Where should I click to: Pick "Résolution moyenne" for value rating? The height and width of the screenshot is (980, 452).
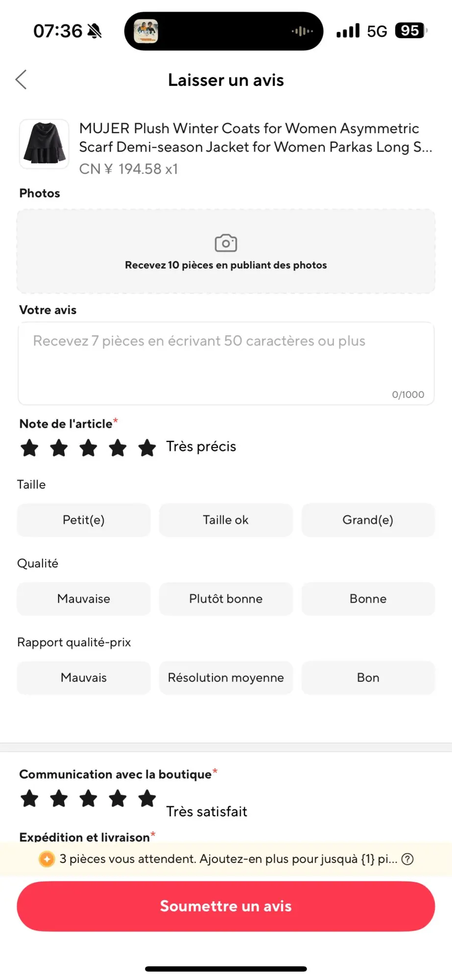(226, 678)
